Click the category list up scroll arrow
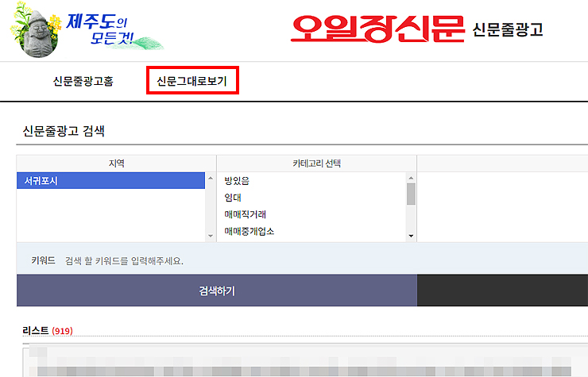588x377 pixels. coord(411,178)
